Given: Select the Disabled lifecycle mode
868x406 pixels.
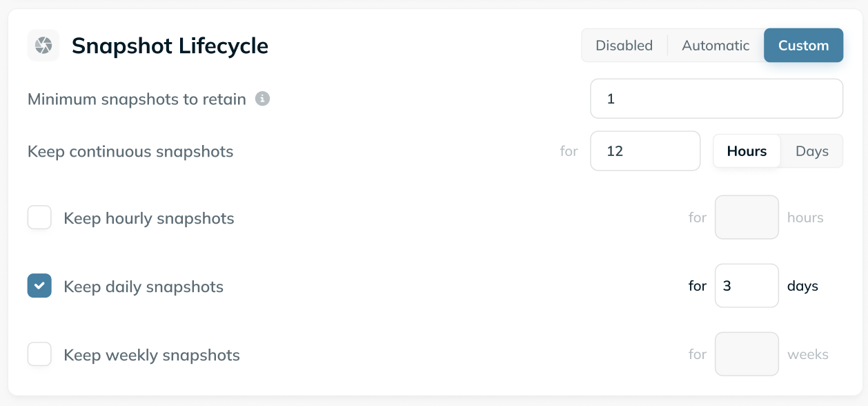Looking at the screenshot, I should 624,45.
